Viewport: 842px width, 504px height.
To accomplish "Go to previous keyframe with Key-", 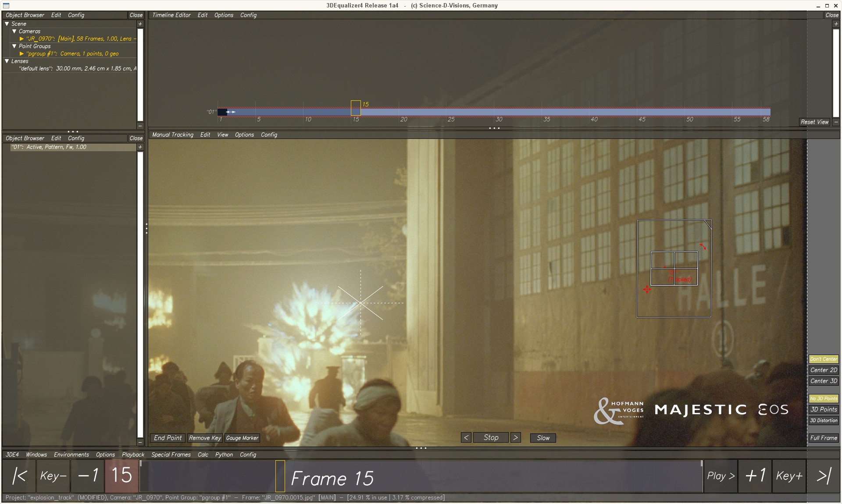I will [53, 476].
